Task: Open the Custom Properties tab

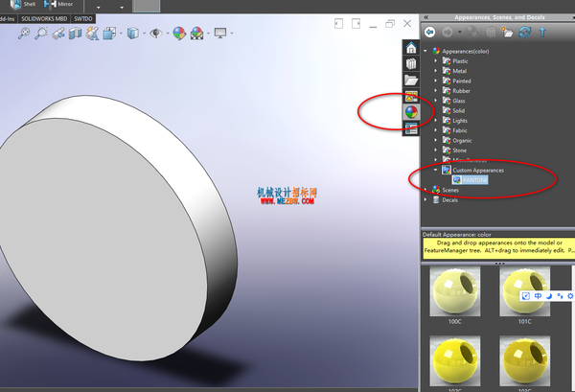Action: pyautogui.click(x=411, y=128)
